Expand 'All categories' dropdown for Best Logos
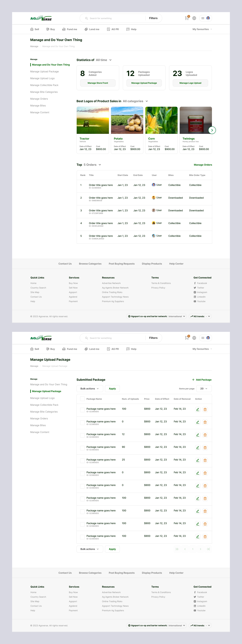Image resolution: width=242 pixels, height=644 pixels. (x=135, y=101)
